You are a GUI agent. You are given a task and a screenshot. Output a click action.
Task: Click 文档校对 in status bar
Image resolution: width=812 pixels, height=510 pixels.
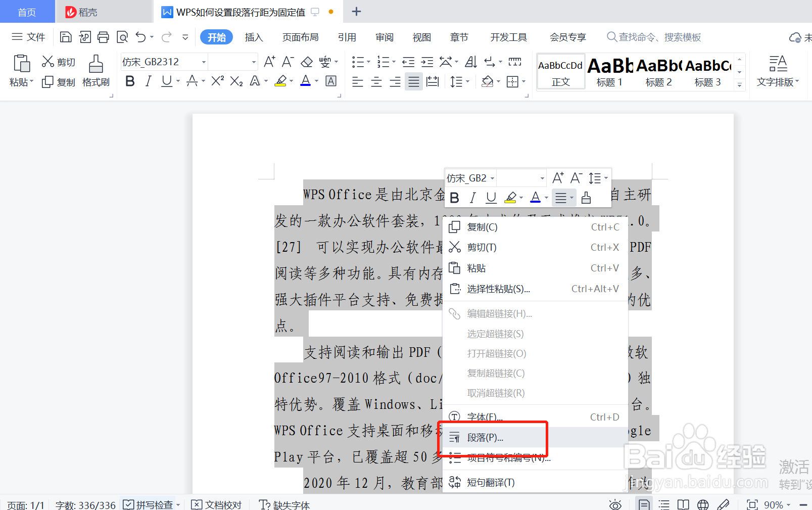point(216,504)
